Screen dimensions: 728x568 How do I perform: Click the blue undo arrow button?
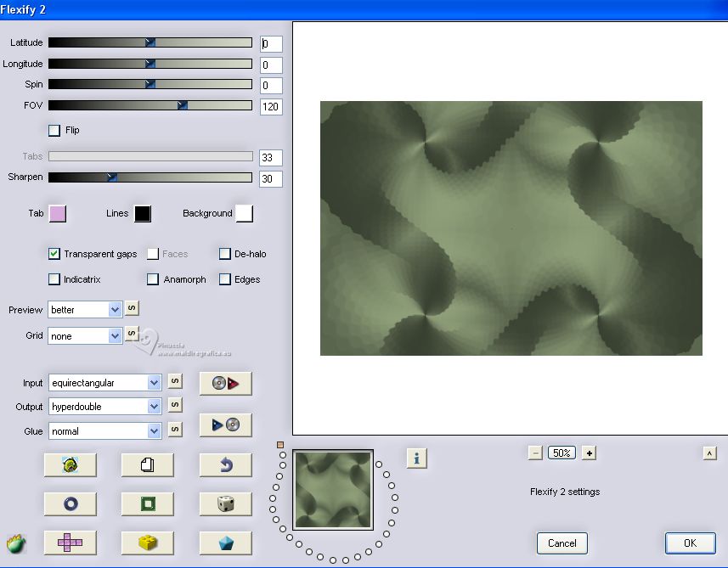coord(225,464)
